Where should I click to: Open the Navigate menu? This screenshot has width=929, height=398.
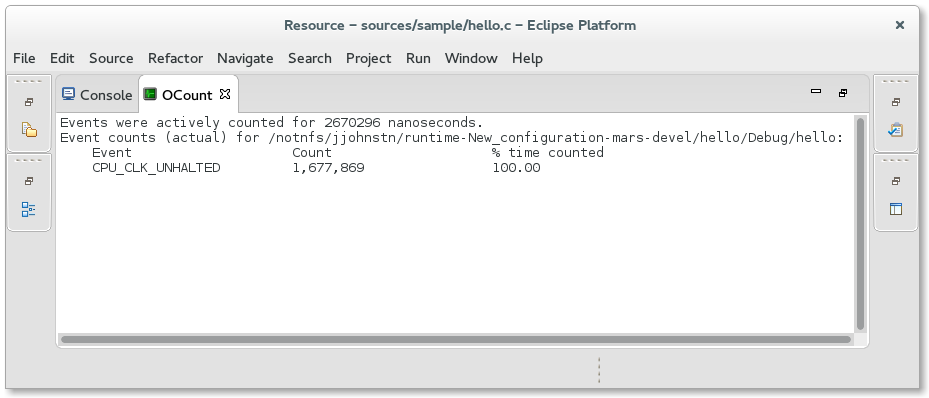pyautogui.click(x=245, y=58)
